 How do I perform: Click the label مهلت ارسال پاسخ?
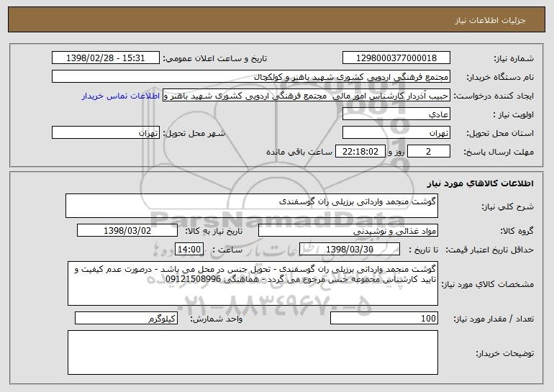click(x=499, y=152)
